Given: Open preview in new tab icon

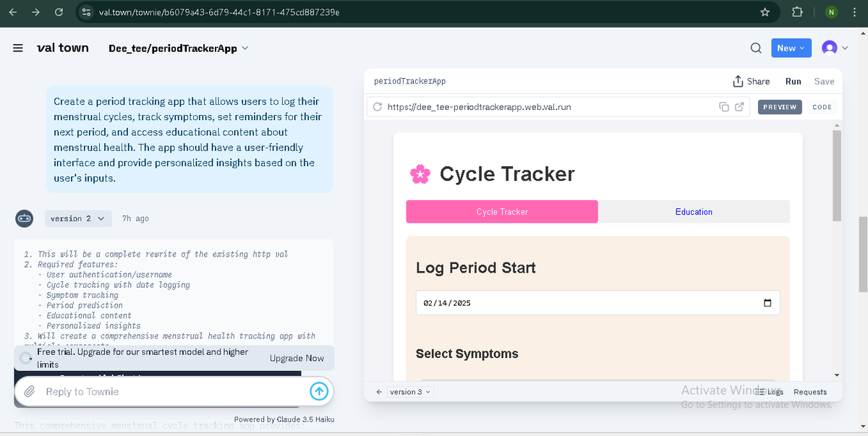Looking at the screenshot, I should point(739,107).
